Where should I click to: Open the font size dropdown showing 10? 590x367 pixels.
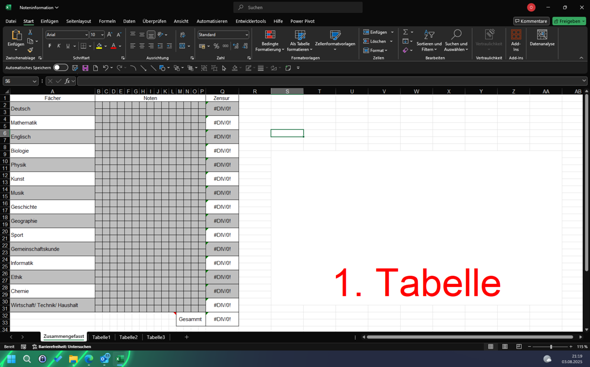click(102, 35)
